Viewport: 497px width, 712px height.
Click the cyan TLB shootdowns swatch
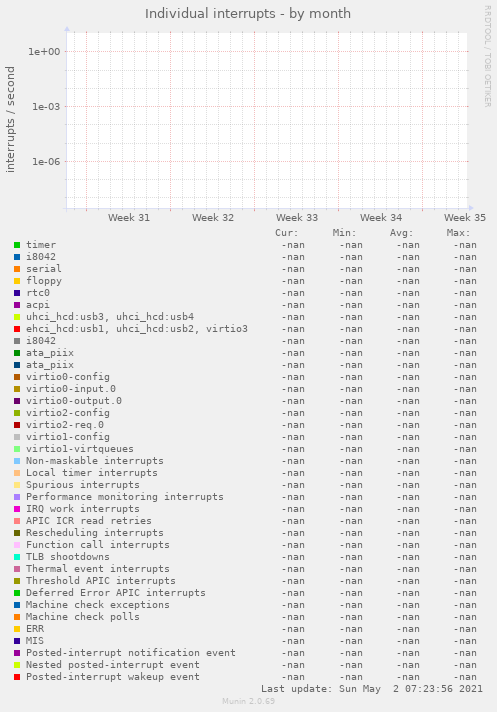pyautogui.click(x=17, y=557)
